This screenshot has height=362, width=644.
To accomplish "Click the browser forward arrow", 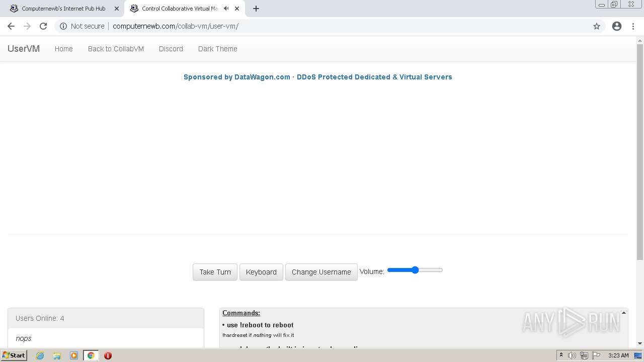I will pos(27,26).
